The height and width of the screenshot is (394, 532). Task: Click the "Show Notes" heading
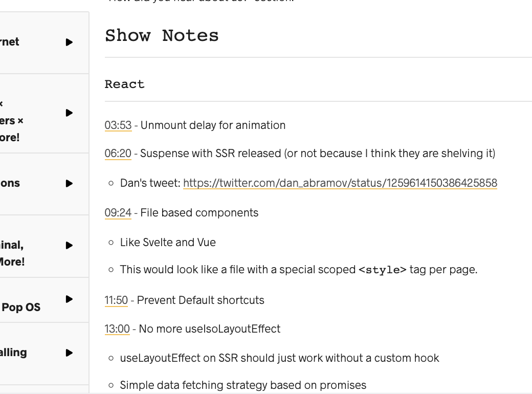162,35
